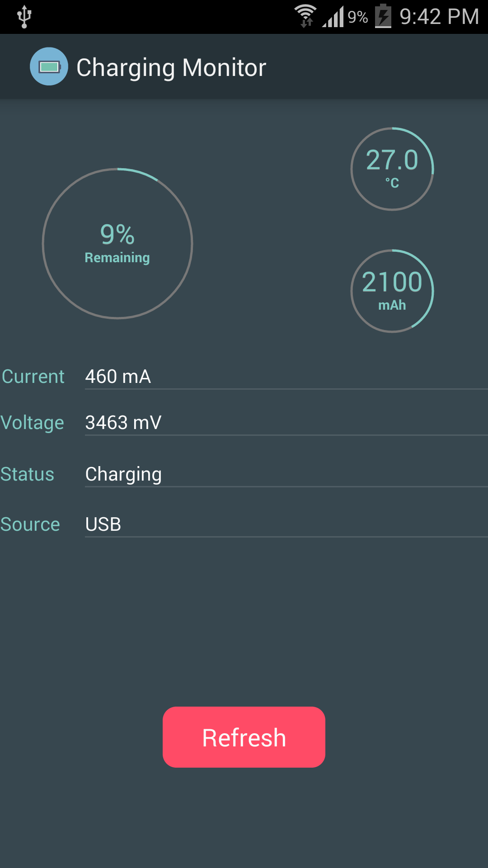Tap the 27.0 °C temperature gauge
This screenshot has width=488, height=868.
tap(392, 169)
